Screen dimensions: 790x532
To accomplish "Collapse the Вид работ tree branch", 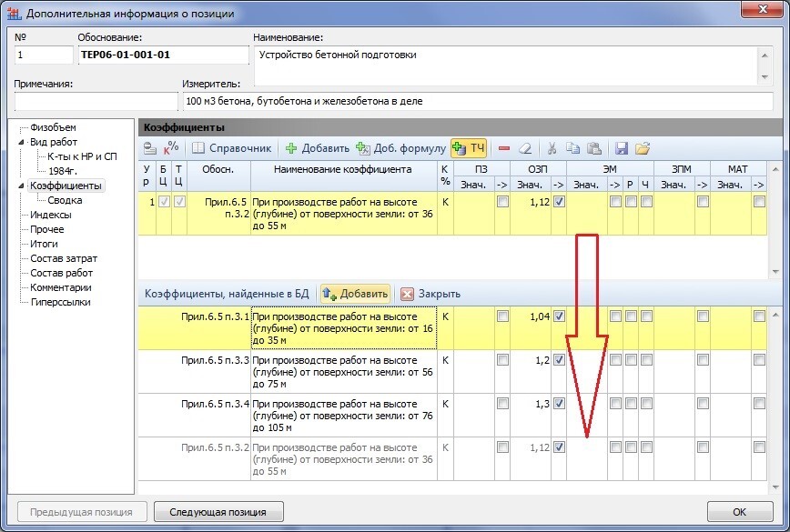I will 20,141.
